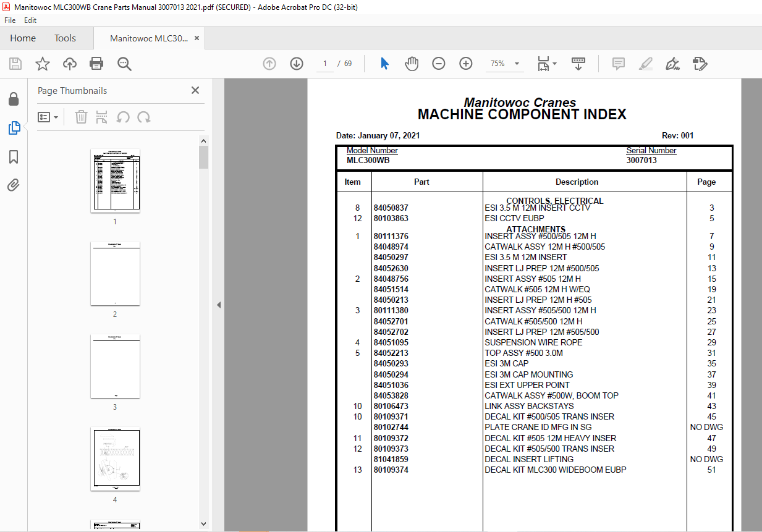This screenshot has height=532, width=762.
Task: Click DECAL KIT MLC300 WIDEBOOM EUBP text
Action: coord(556,470)
